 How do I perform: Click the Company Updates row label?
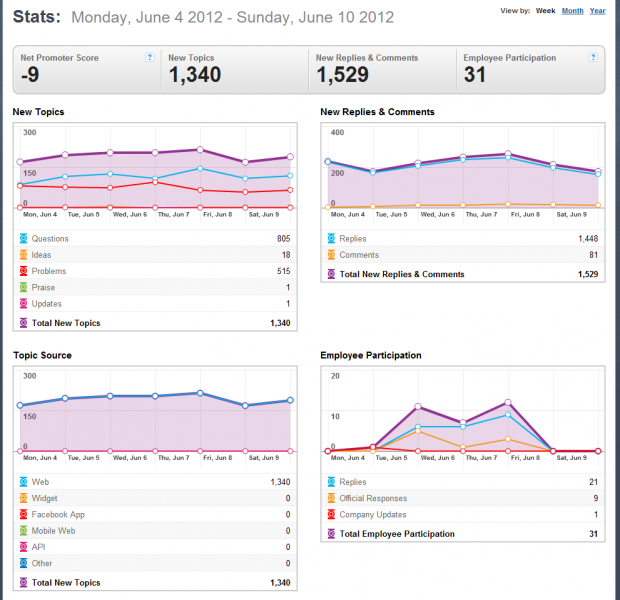(373, 515)
